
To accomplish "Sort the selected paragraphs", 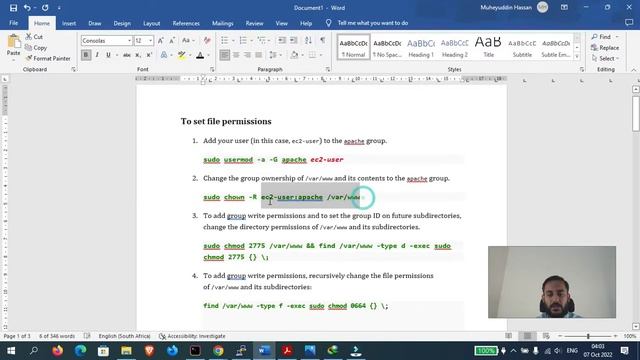I will (308, 40).
